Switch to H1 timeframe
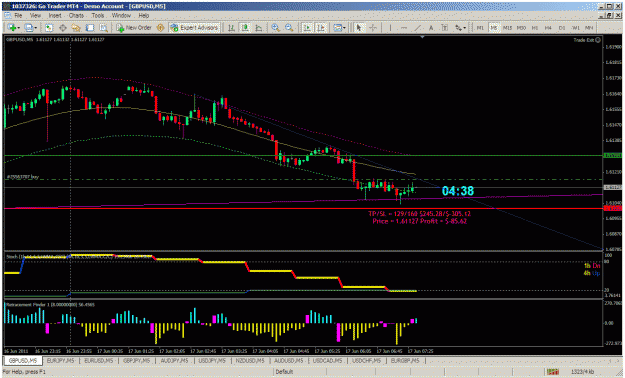 535,28
